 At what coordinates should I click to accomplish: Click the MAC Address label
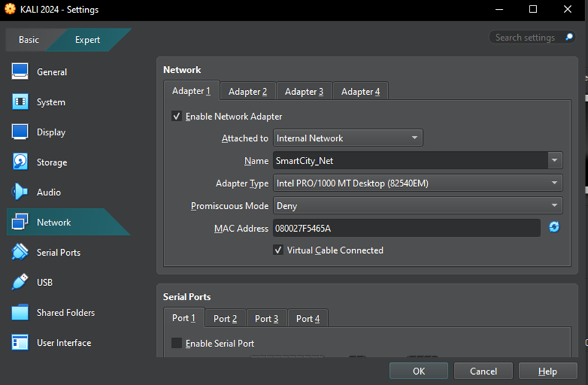241,228
